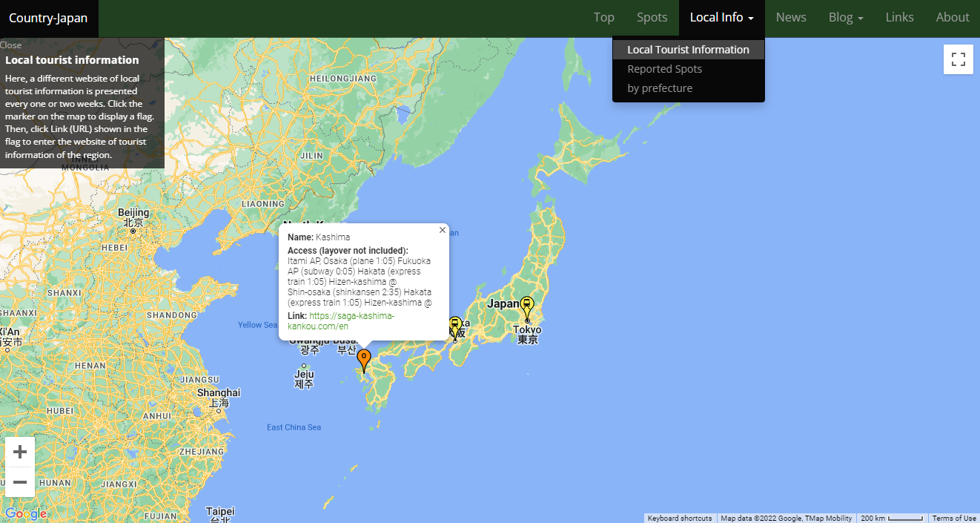Zoom in using the plus control
This screenshot has width=980, height=523.
pyautogui.click(x=20, y=451)
